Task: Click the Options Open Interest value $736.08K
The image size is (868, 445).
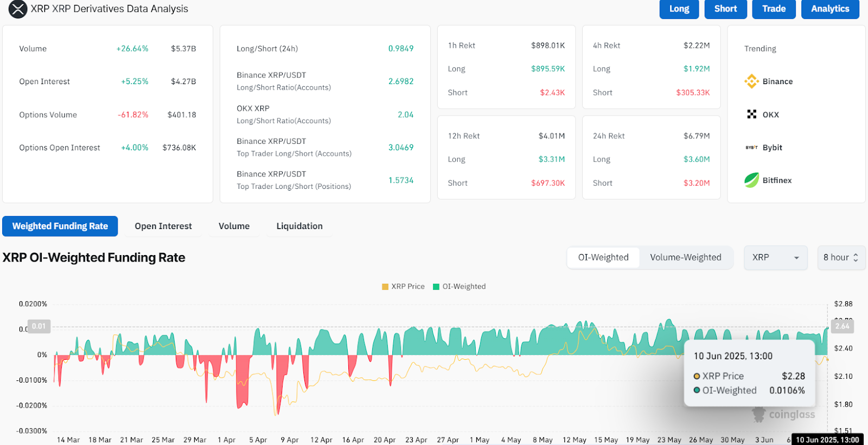Action: 179,148
